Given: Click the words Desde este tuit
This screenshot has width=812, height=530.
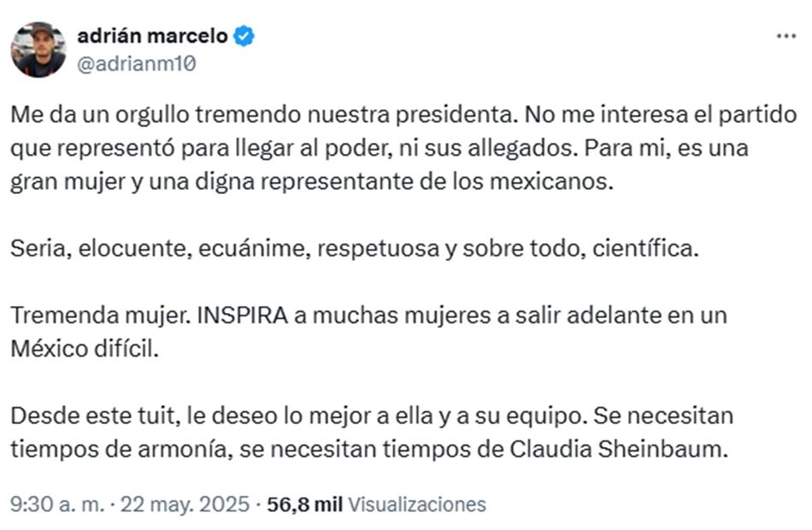Looking at the screenshot, I should click(95, 416).
